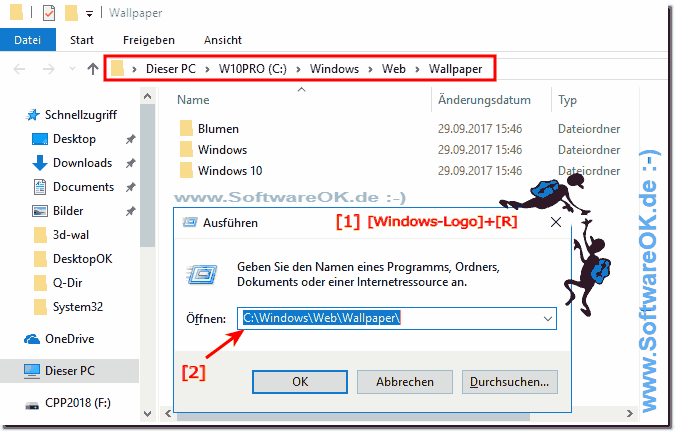Confirm with OK in Ausführen dialog
Screen dimensions: 675x432
300,382
